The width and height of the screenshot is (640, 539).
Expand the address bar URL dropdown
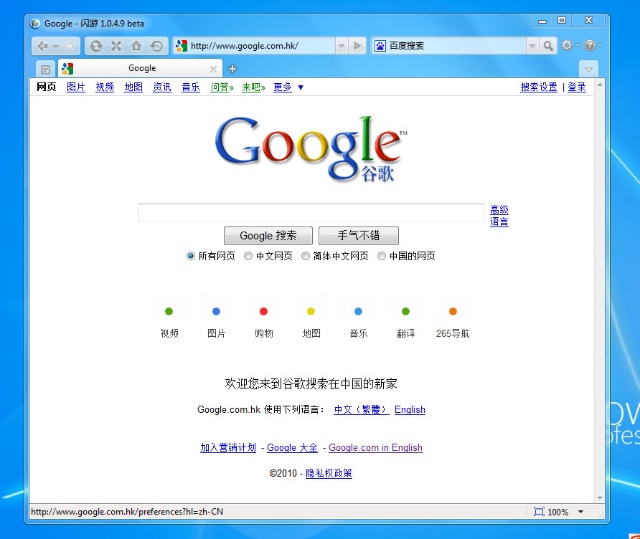click(x=341, y=46)
